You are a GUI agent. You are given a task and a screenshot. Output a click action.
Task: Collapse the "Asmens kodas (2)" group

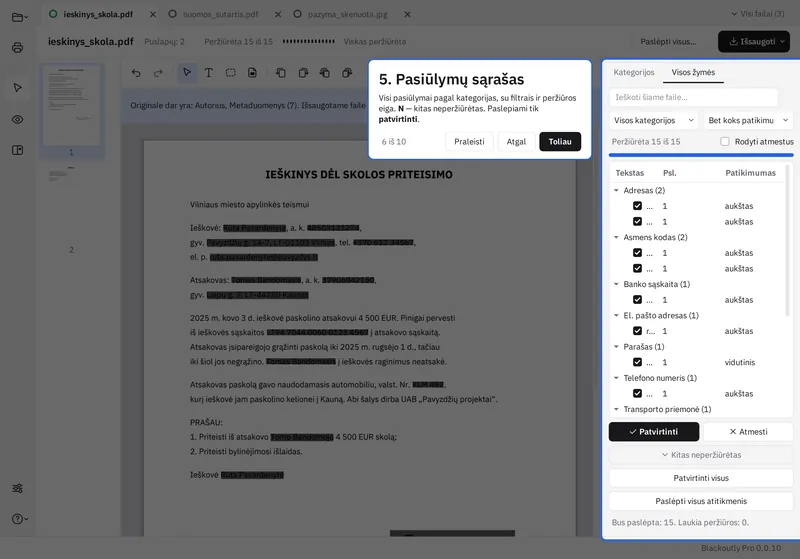point(616,237)
